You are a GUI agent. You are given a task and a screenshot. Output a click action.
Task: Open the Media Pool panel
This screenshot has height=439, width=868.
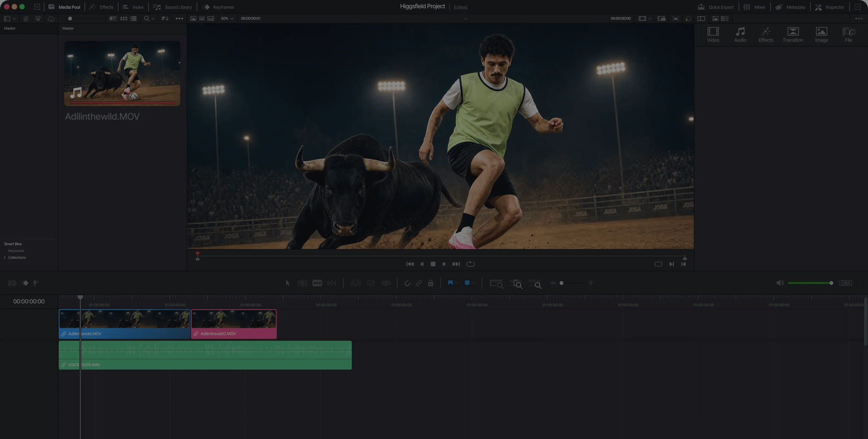tap(64, 7)
